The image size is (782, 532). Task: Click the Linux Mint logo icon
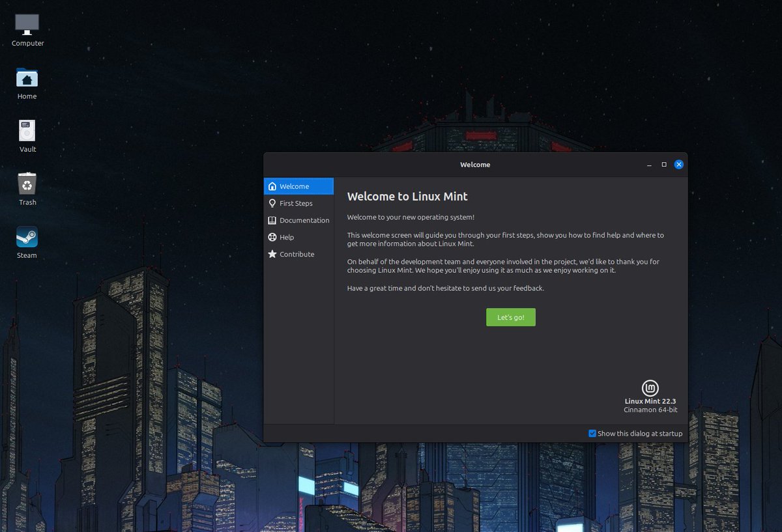point(650,388)
